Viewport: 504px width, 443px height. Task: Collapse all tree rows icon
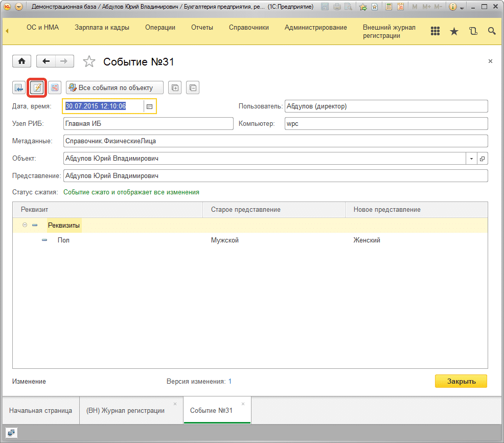coord(192,87)
